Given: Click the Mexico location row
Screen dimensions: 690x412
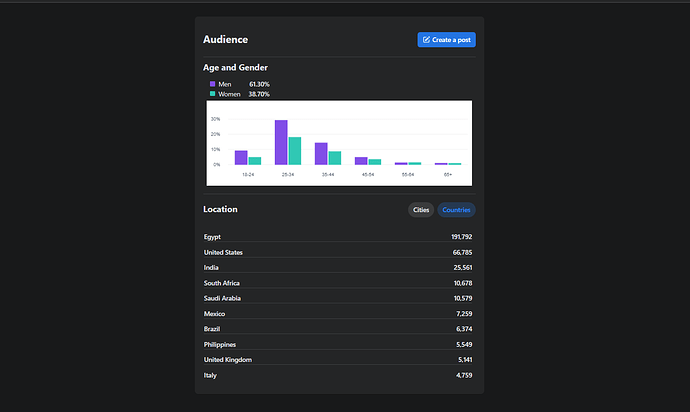Looking at the screenshot, I should (x=338, y=314).
